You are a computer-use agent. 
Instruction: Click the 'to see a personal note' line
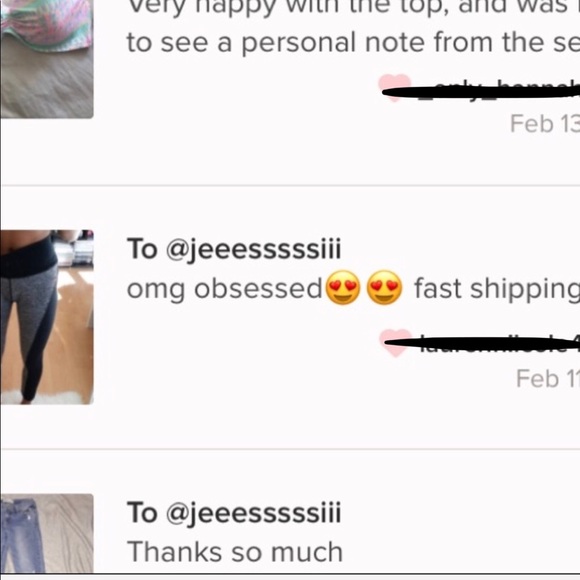click(353, 43)
